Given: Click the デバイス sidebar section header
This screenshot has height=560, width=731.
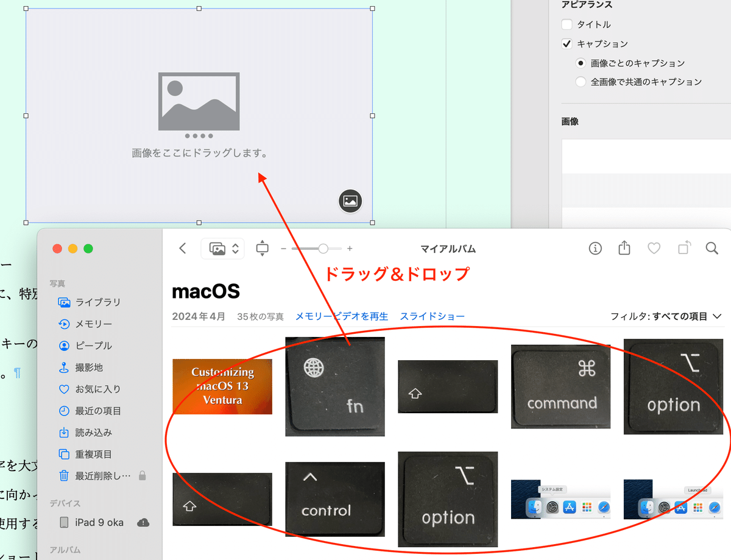Looking at the screenshot, I should (x=65, y=503).
